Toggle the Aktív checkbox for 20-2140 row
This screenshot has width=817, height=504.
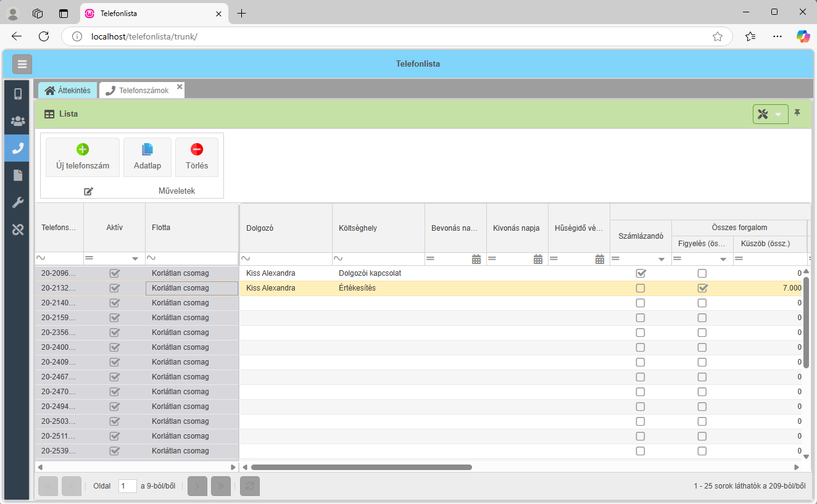(x=114, y=303)
